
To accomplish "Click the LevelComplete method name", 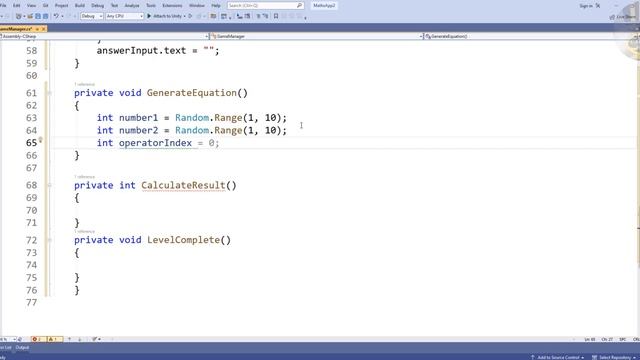I will (x=183, y=240).
